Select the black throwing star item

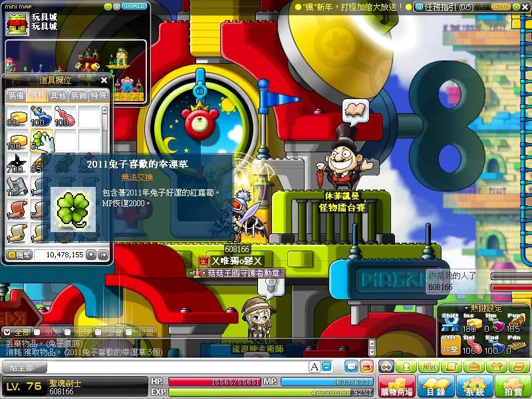point(17,164)
